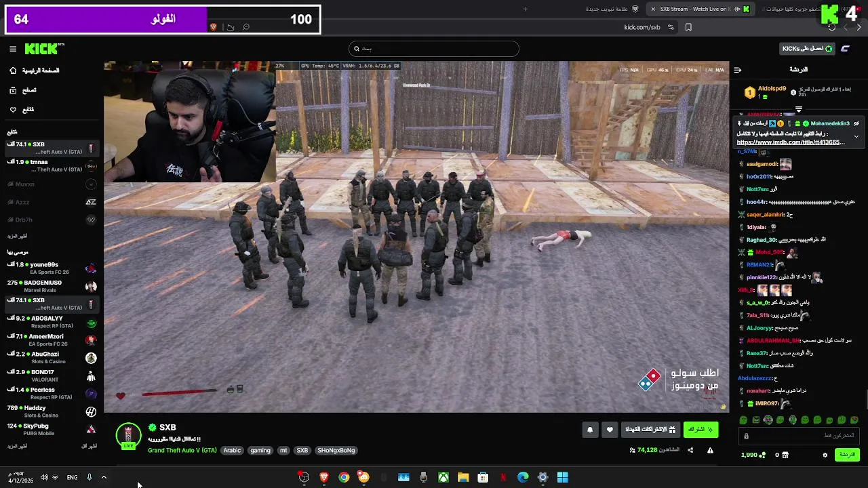
Task: Open الصفحة الرئيسية home in sidebar
Action: (35, 70)
